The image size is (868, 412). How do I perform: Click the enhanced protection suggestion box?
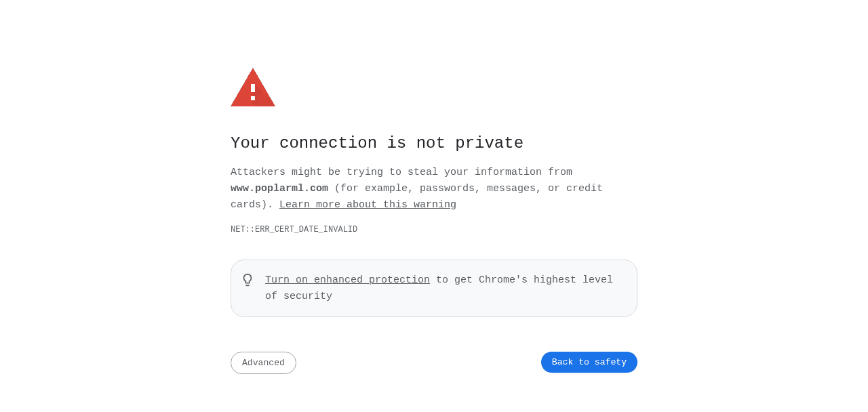(x=434, y=288)
